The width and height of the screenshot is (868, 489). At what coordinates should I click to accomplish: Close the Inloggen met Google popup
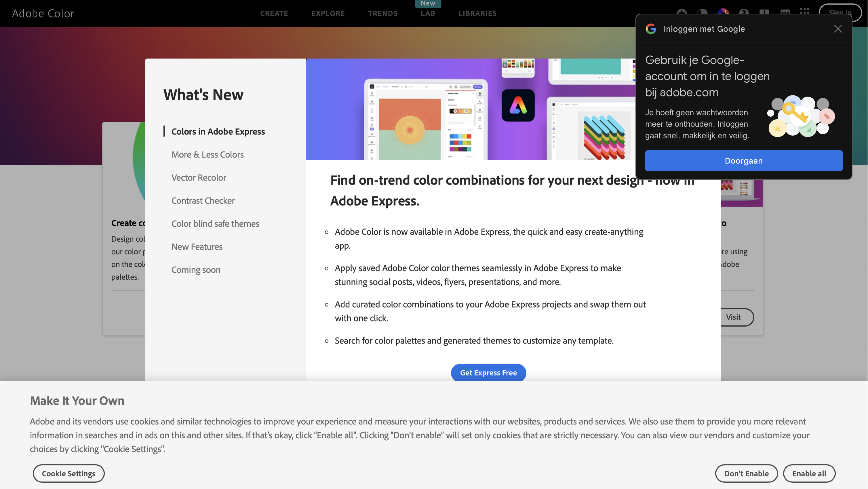click(x=838, y=29)
